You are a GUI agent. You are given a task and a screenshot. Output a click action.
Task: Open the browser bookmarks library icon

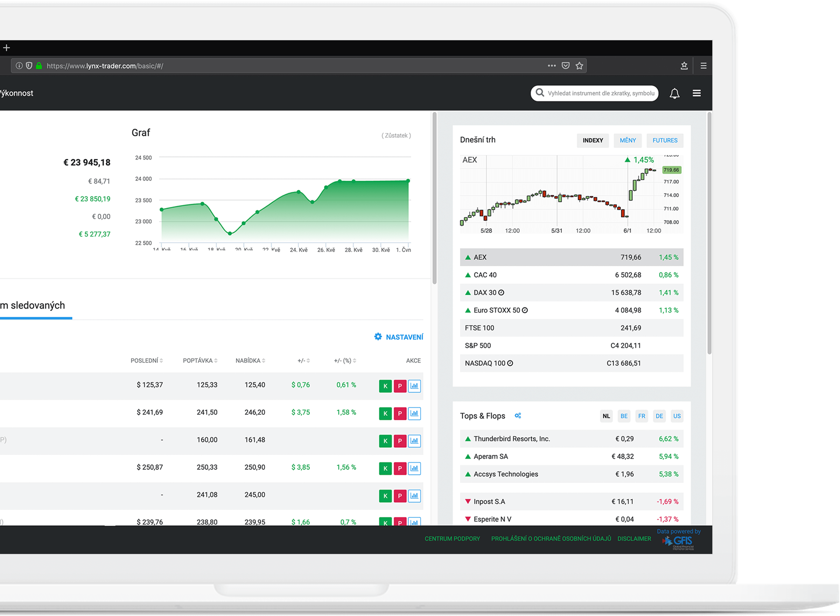point(684,66)
